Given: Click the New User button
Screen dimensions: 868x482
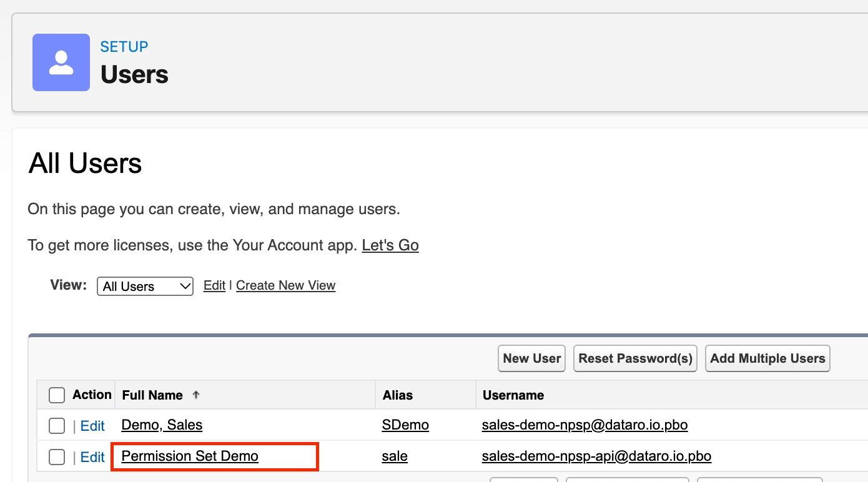Looking at the screenshot, I should (x=532, y=358).
